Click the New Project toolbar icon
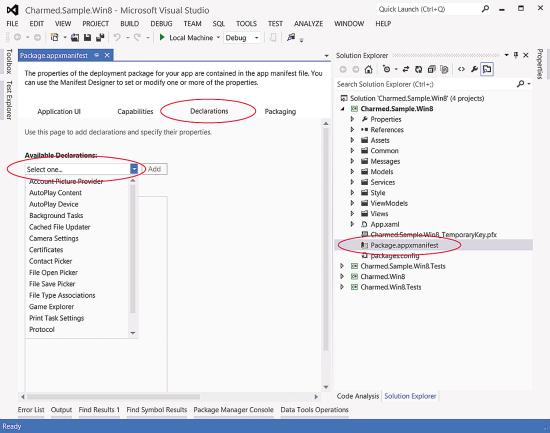The height and width of the screenshot is (433, 550). pyautogui.click(x=54, y=37)
